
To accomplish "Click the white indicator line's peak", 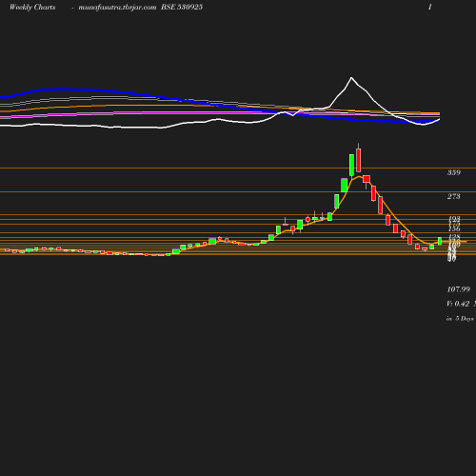I will (351, 77).
